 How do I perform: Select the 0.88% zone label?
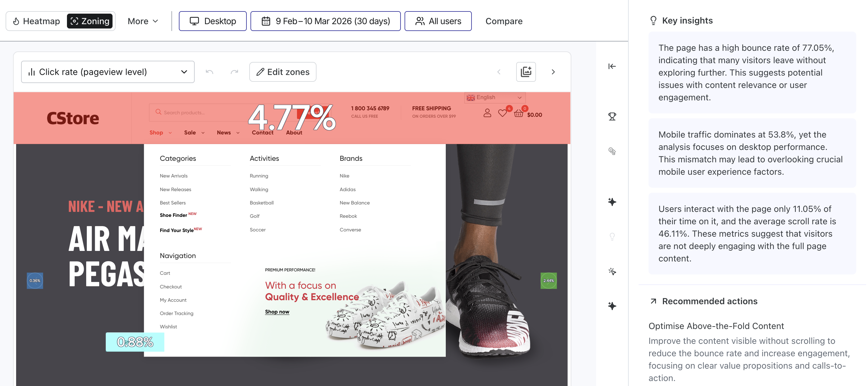pos(135,342)
